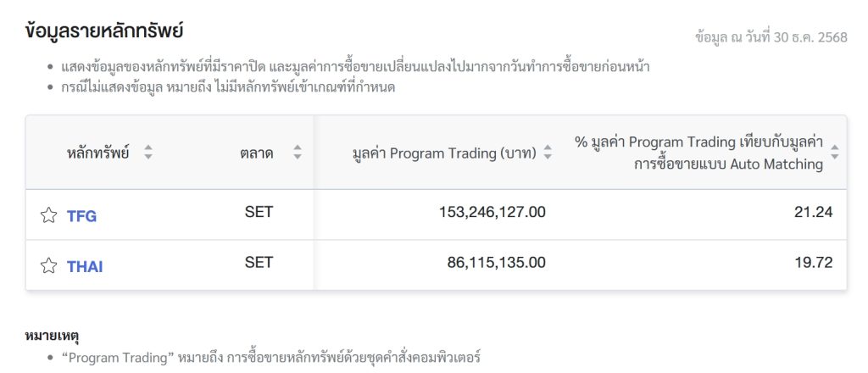Click the 19.72 percentage cell
The image size is (868, 373).
[x=814, y=263]
